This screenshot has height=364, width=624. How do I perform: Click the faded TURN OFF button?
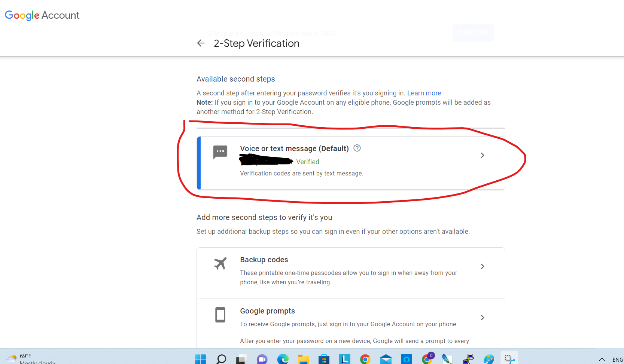[x=473, y=33]
